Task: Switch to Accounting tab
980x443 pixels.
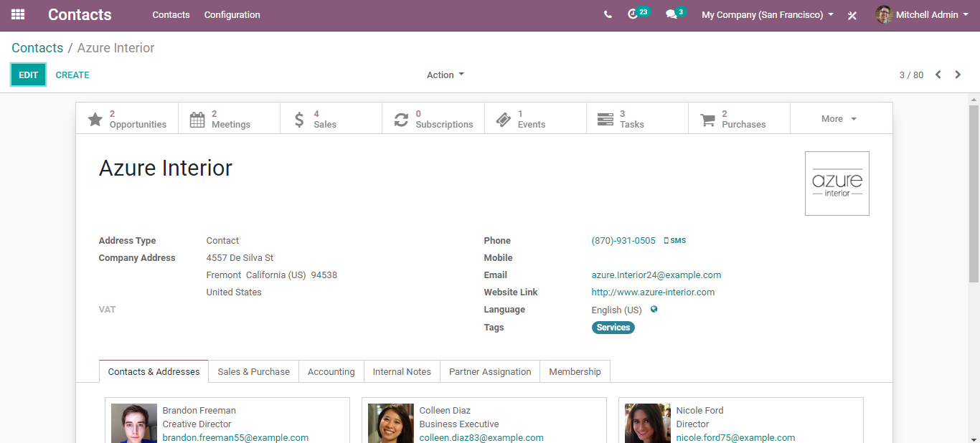Action: [x=331, y=371]
